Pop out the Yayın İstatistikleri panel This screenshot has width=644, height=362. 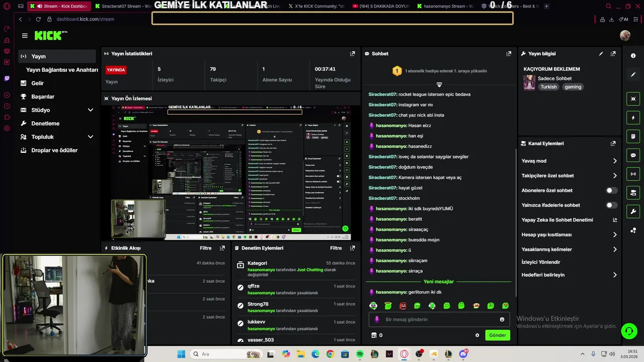[x=352, y=53]
